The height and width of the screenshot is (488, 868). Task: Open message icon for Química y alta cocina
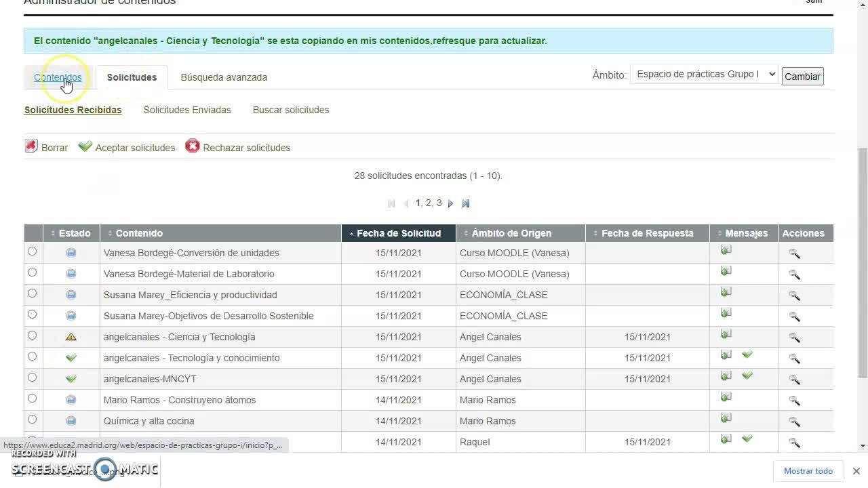(x=726, y=418)
